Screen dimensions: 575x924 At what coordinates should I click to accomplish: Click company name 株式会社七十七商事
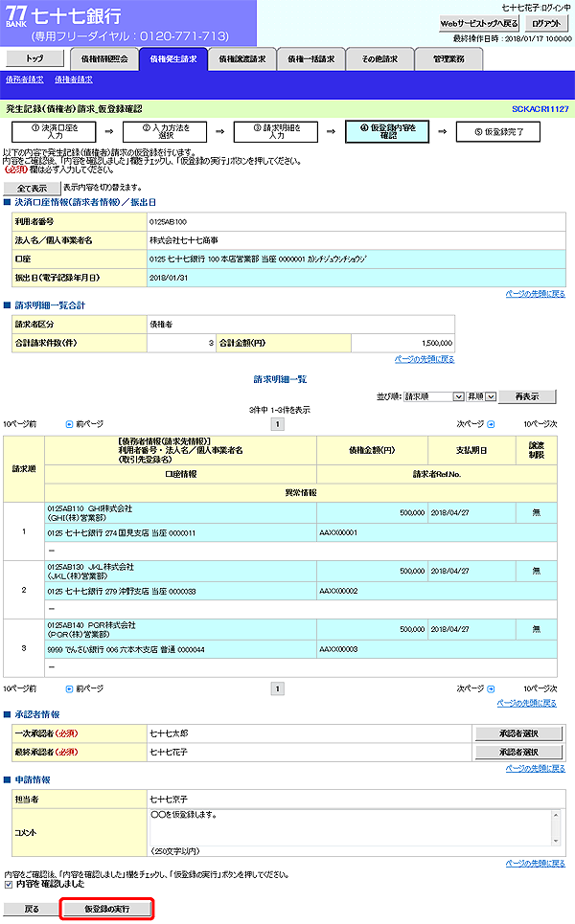pyautogui.click(x=184, y=240)
